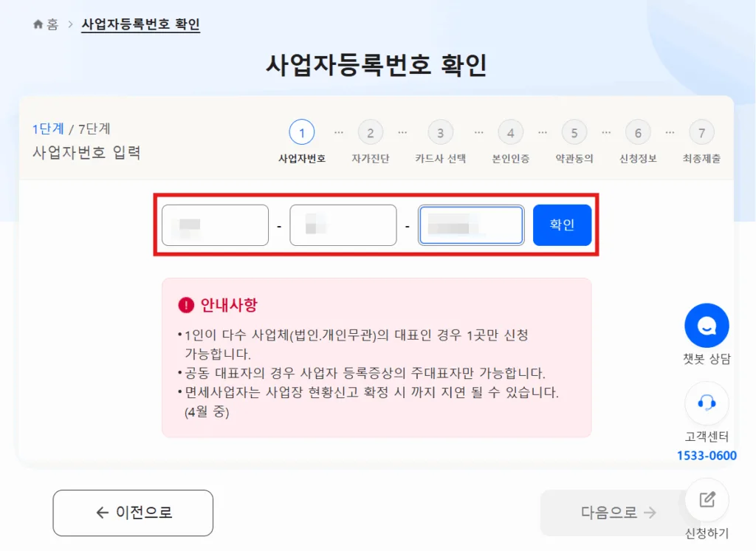The height and width of the screenshot is (551, 756).
Task: Select the step 2 자가진단 circle
Action: [370, 133]
